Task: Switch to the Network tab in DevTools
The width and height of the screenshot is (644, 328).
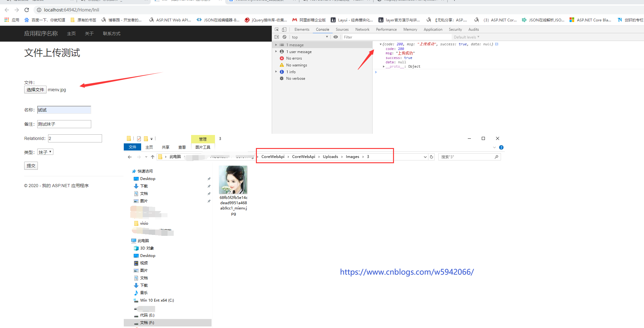Action: tap(362, 29)
